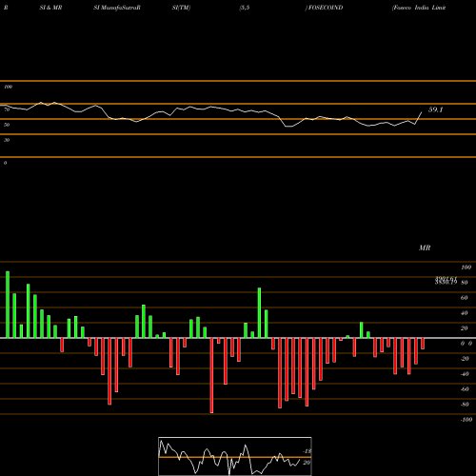Click the MR axis label "-60"
Viewport: 476px width, 476px height.
pos(465,389)
